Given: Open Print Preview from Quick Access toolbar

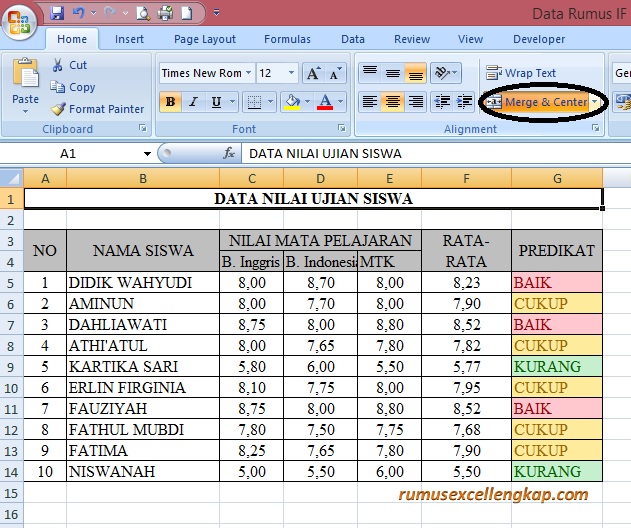Looking at the screenshot, I should point(143,13).
